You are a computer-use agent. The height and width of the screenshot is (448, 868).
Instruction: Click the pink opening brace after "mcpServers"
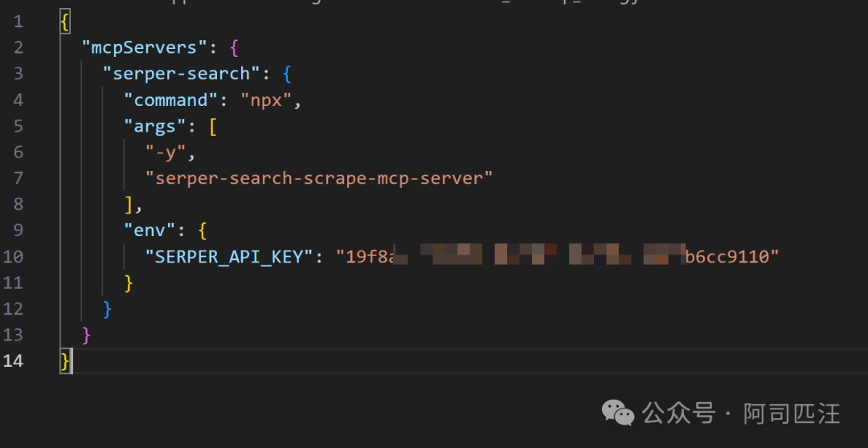tap(234, 48)
